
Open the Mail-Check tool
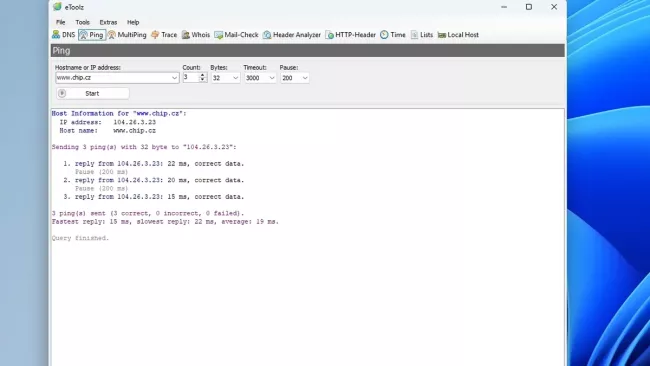(236, 35)
